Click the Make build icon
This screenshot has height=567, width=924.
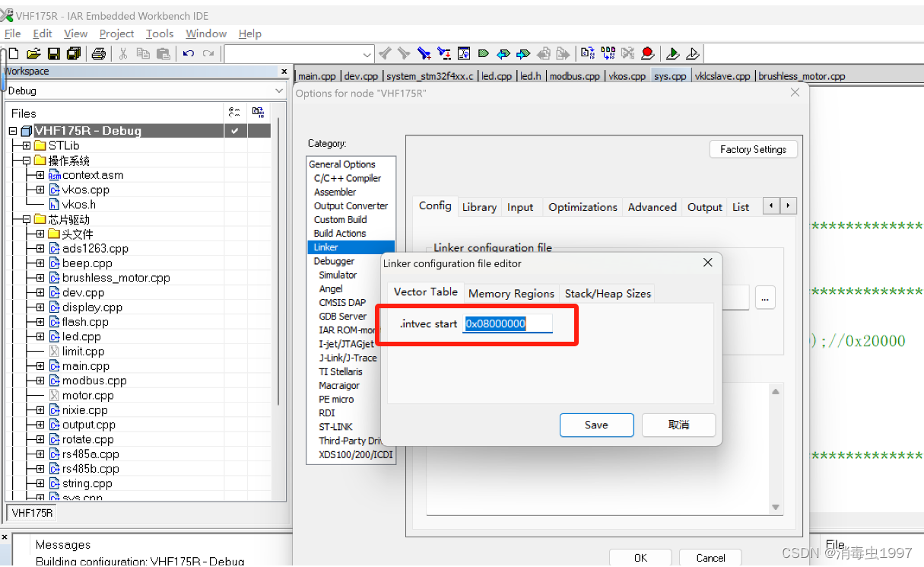[608, 53]
